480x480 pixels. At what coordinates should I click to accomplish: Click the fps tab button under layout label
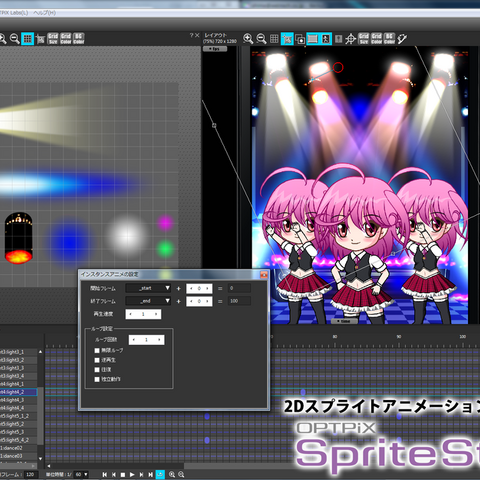(215, 49)
